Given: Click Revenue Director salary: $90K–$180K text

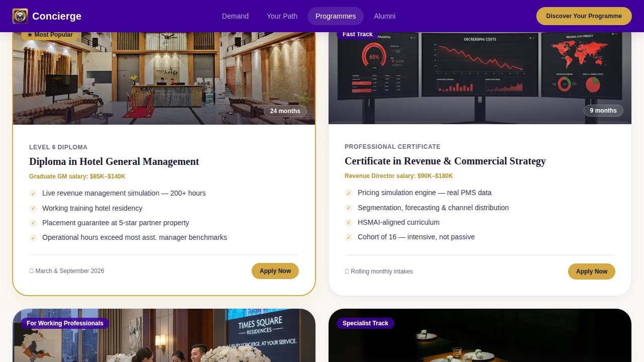Looking at the screenshot, I should click(399, 176).
